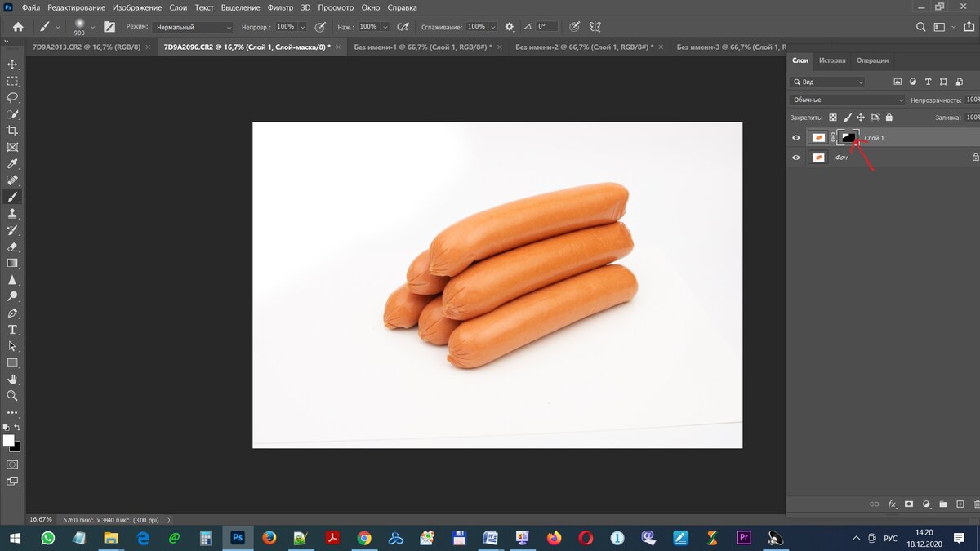
Task: Create a new layer in Layers panel
Action: (960, 504)
